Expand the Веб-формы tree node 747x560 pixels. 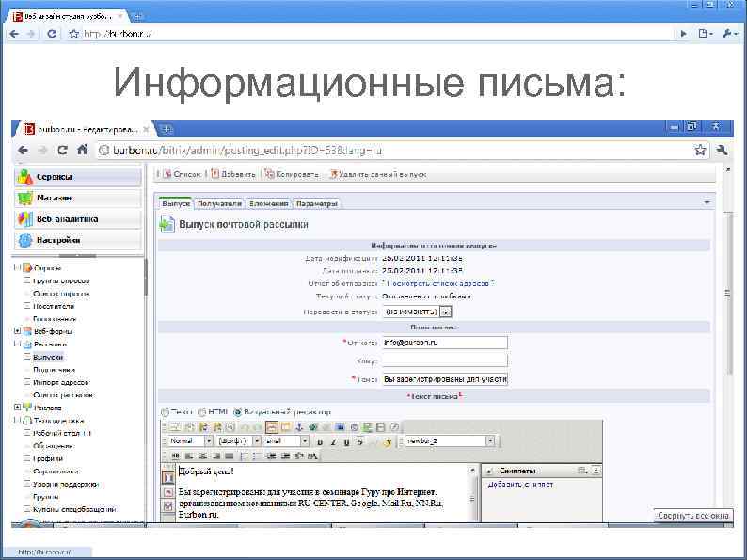coord(17,330)
